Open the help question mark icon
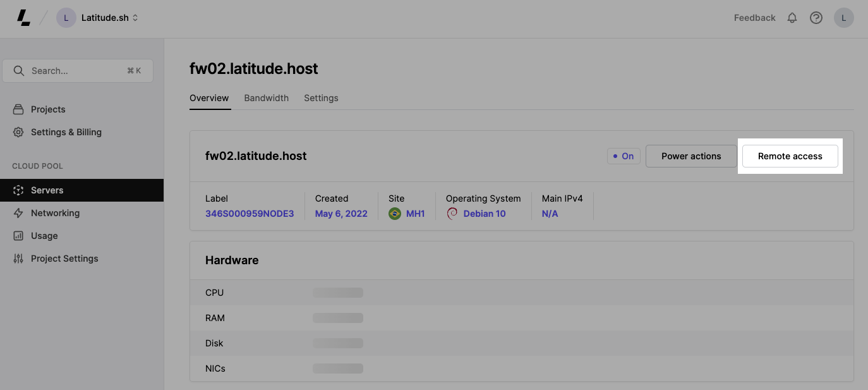This screenshot has width=868, height=390. [816, 18]
